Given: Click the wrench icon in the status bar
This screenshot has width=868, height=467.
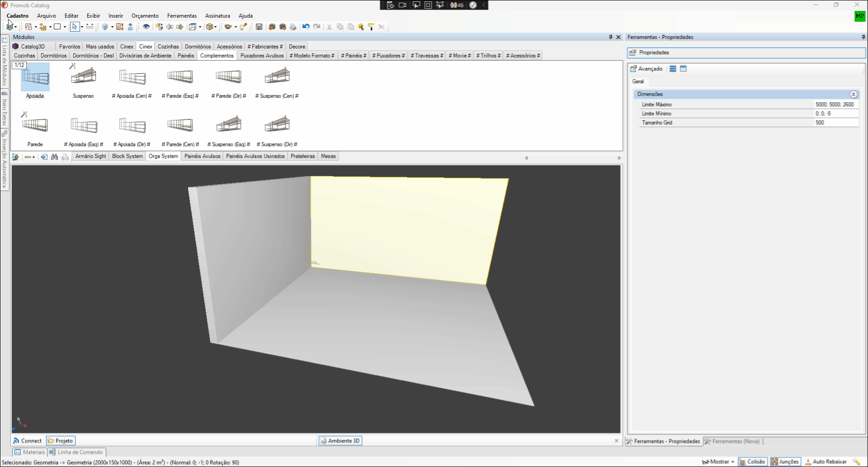Looking at the screenshot, I should (857, 462).
